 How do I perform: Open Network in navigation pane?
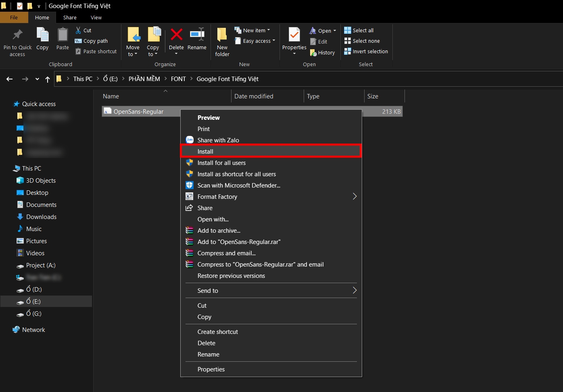pos(33,330)
